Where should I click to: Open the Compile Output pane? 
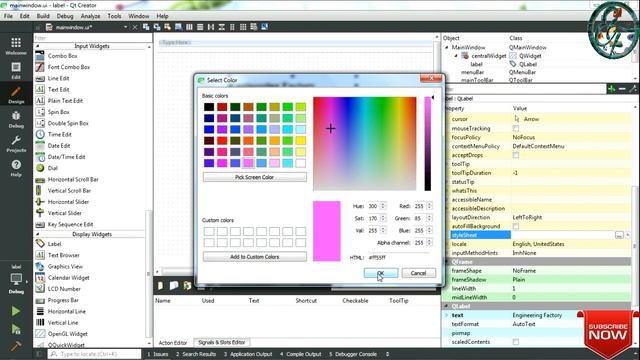[300, 354]
